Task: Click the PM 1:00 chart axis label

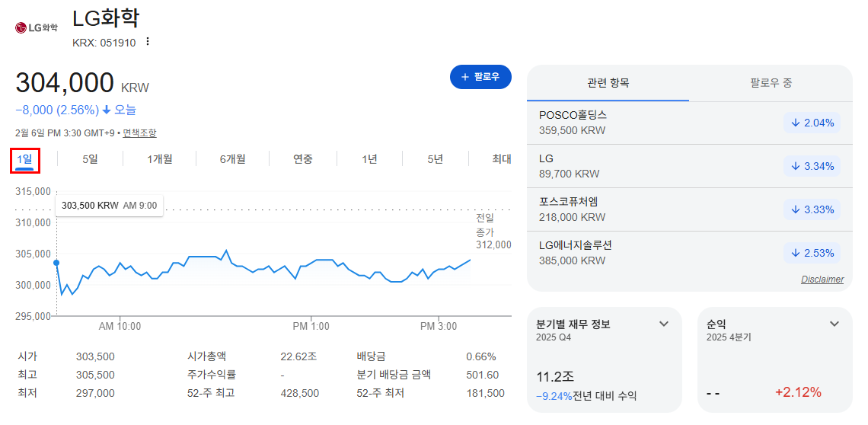Action: 311,327
